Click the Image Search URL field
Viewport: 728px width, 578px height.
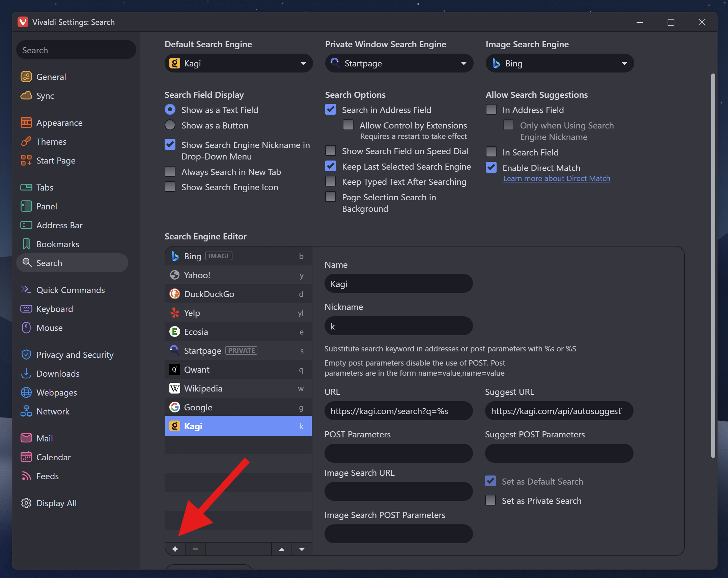click(x=398, y=492)
